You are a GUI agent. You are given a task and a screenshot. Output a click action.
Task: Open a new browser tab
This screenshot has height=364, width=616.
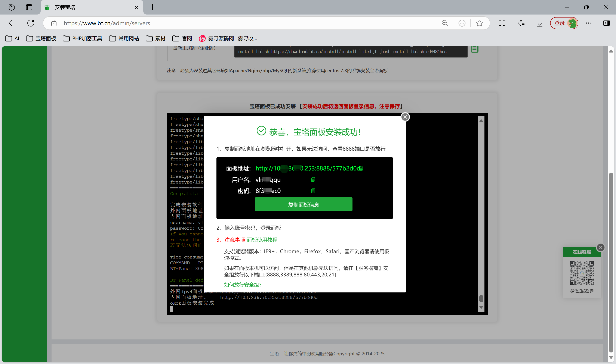(153, 7)
